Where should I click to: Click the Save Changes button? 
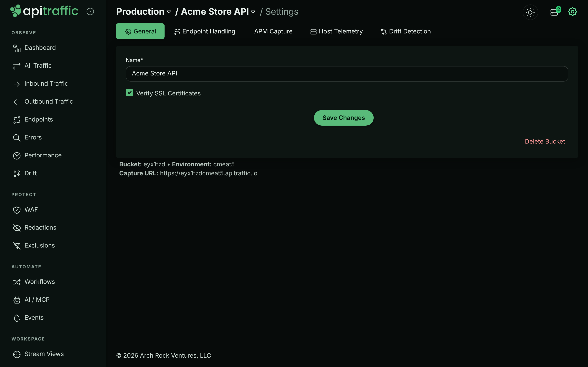pos(344,118)
